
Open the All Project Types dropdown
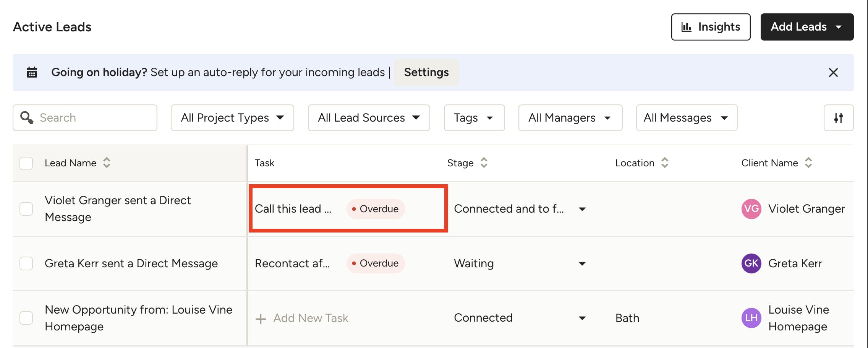point(232,118)
